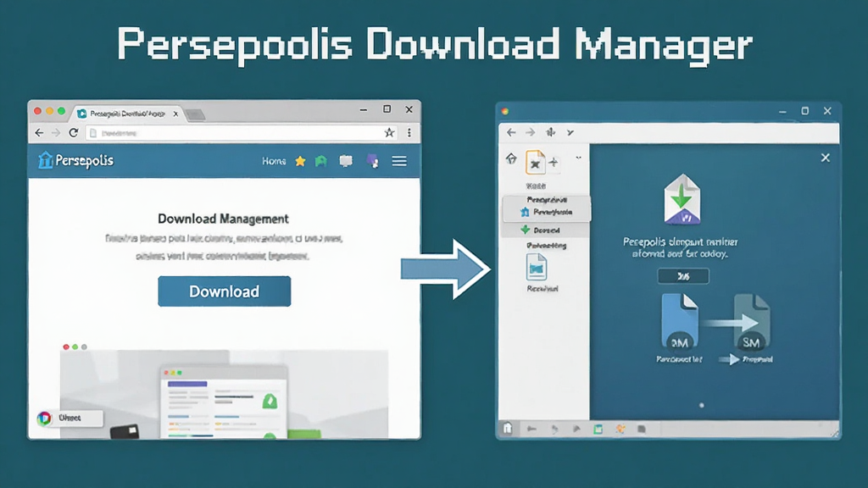Expand the small chevron at the sidebar's top right
The width and height of the screenshot is (868, 488).
578,158
